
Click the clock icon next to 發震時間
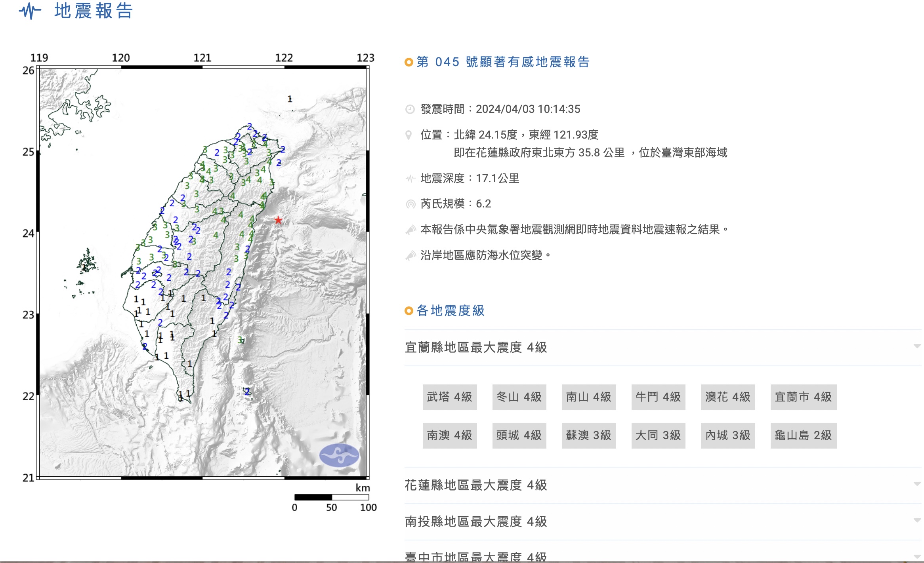410,109
